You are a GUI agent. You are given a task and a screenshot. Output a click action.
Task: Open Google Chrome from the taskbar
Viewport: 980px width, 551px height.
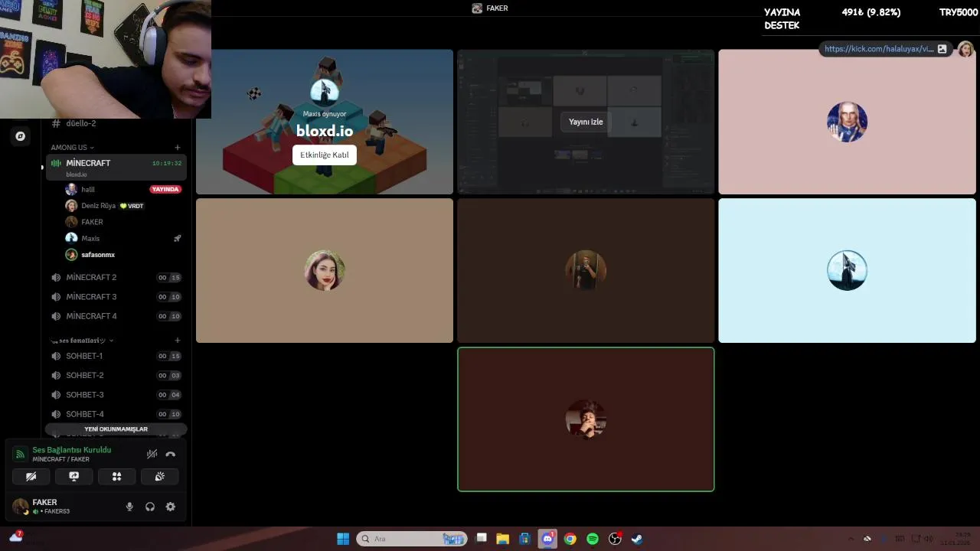click(x=570, y=539)
